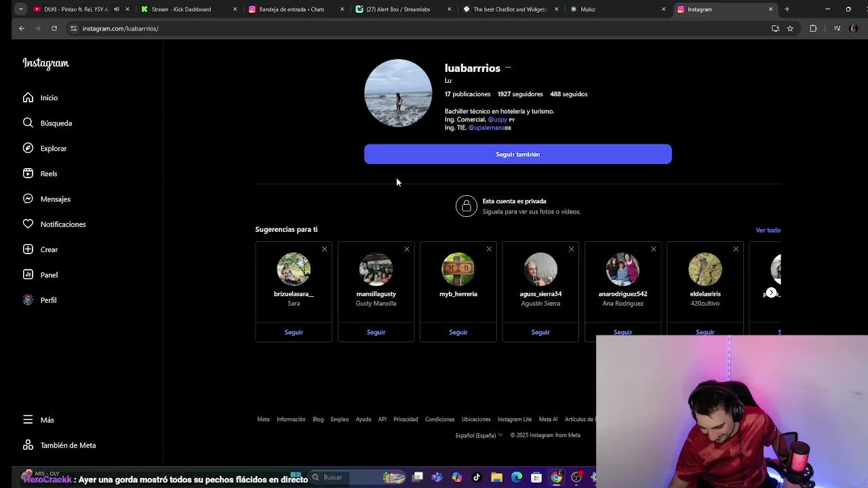Follow mansillagusty with Seguir
The image size is (868, 488).
[x=376, y=332]
